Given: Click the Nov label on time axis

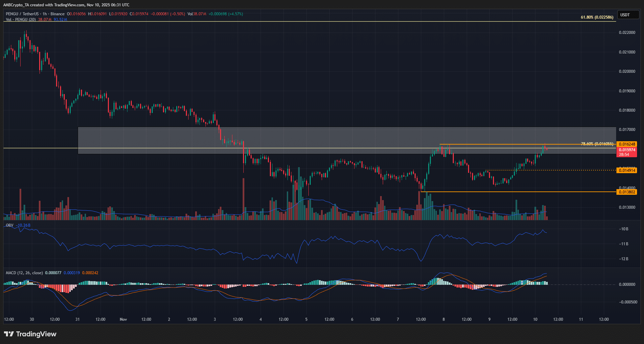Looking at the screenshot, I should click(x=123, y=319).
